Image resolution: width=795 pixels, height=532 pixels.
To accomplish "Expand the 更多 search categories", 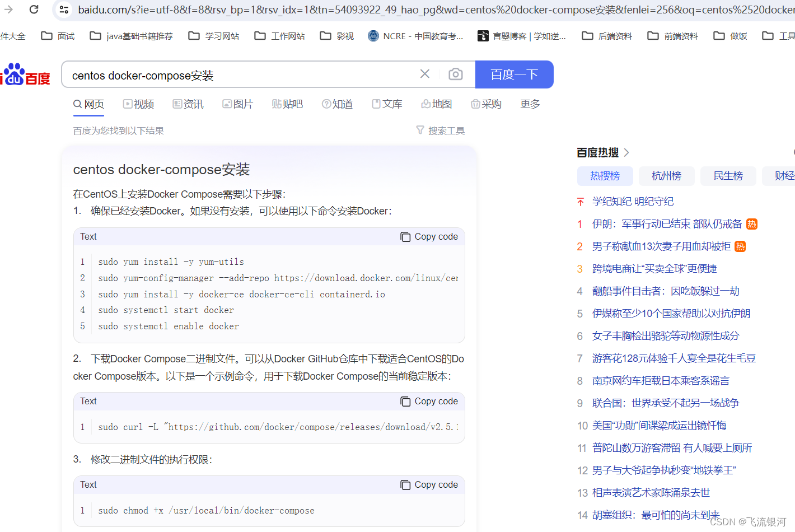I will pos(530,104).
